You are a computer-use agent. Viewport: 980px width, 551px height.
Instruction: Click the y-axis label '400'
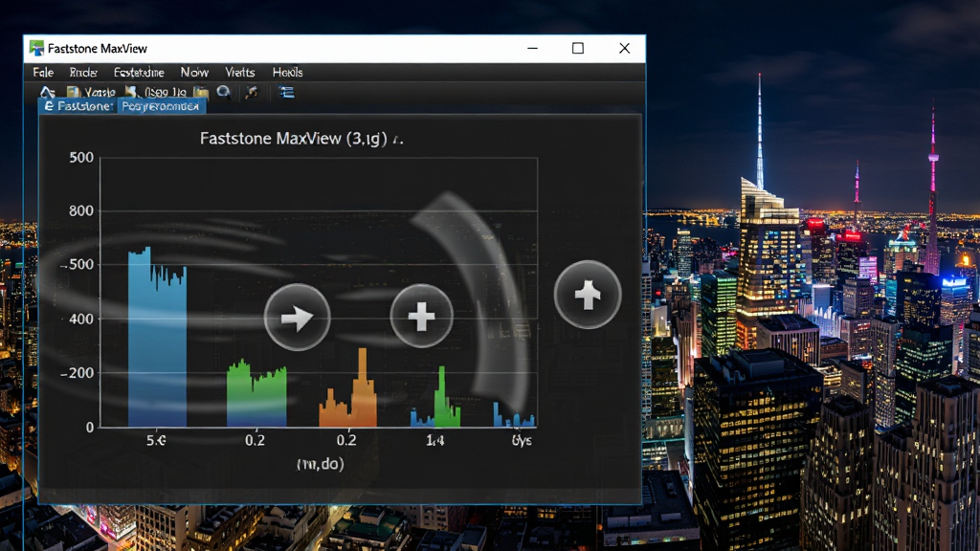point(81,320)
